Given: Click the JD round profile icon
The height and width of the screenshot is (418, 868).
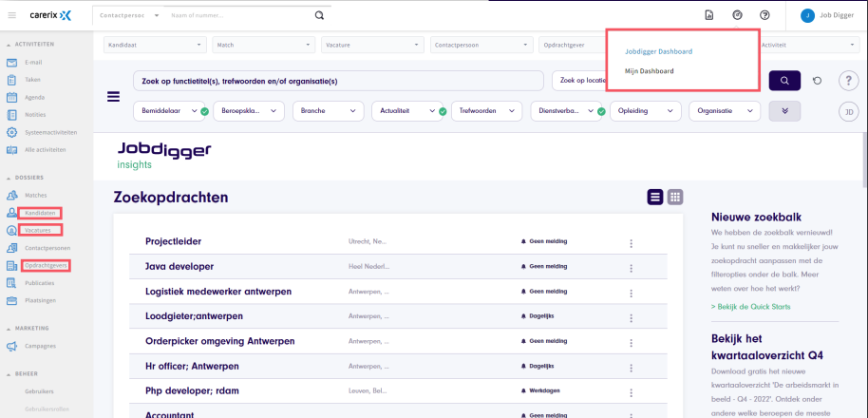Looking at the screenshot, I should point(849,111).
